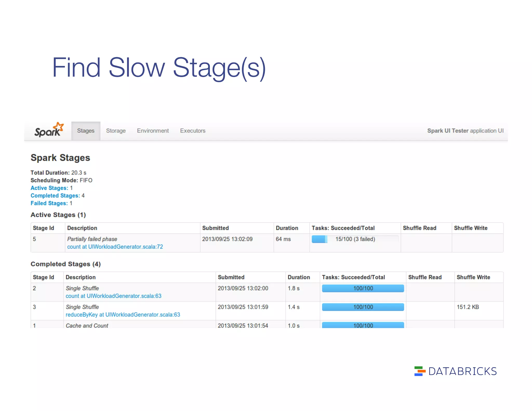
Task: Open count at UIWorkloadGenerator.scala:63 link
Action: click(114, 296)
